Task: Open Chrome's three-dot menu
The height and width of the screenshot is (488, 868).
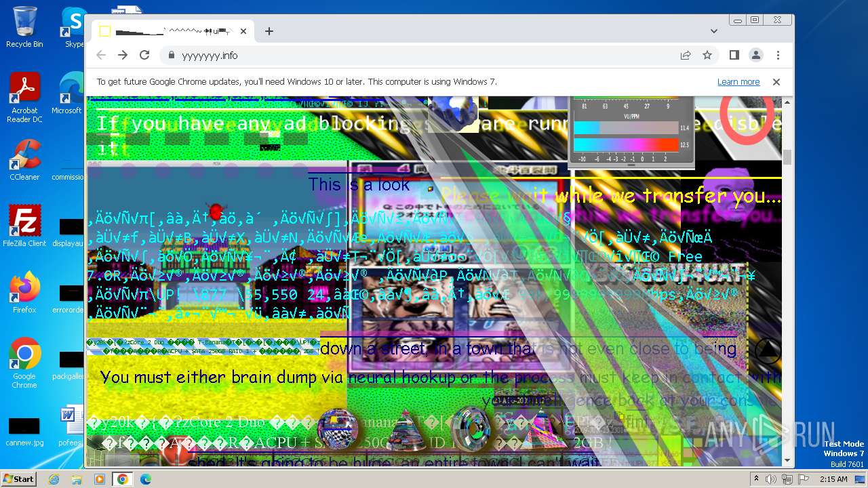Action: (x=778, y=56)
